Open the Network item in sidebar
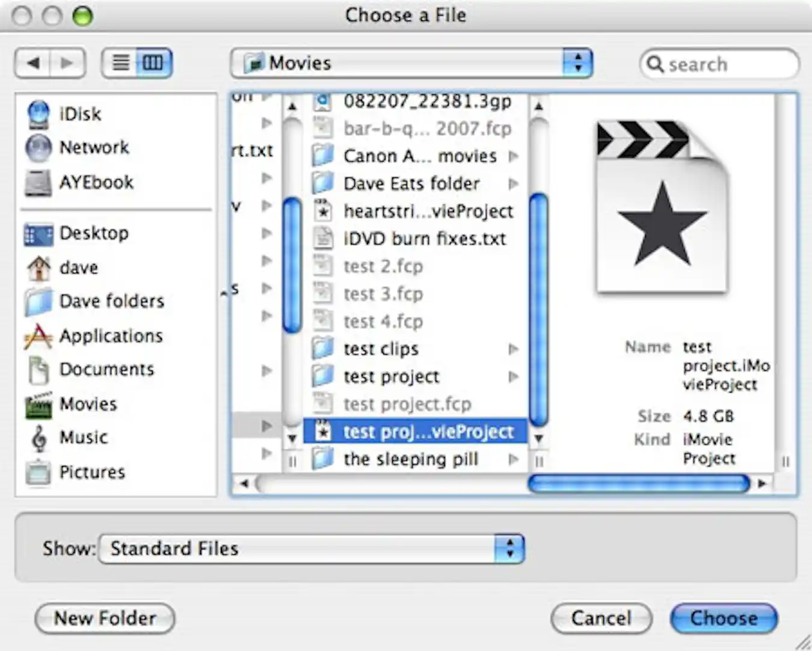The height and width of the screenshot is (651, 812). coord(93,147)
